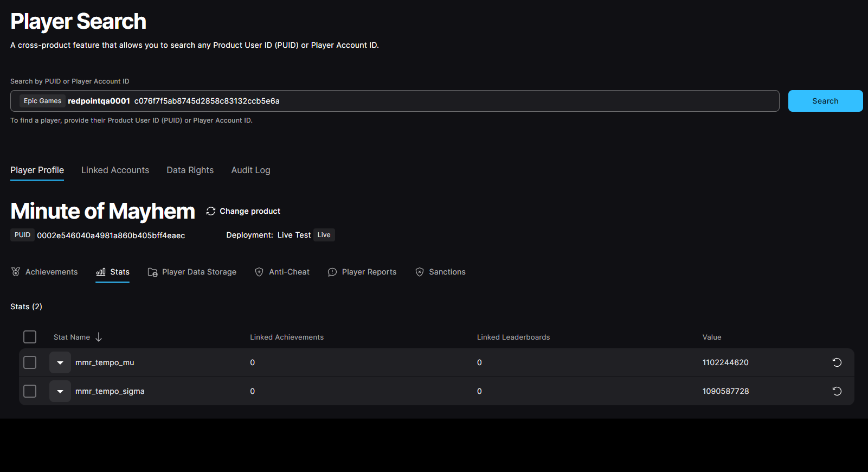The width and height of the screenshot is (868, 472).
Task: Click the Stats bar chart icon
Action: [101, 272]
